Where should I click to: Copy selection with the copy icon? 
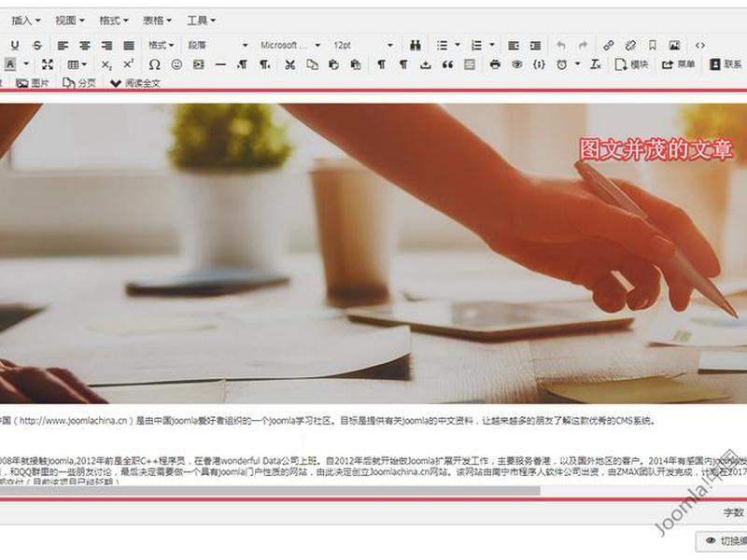pos(312,64)
